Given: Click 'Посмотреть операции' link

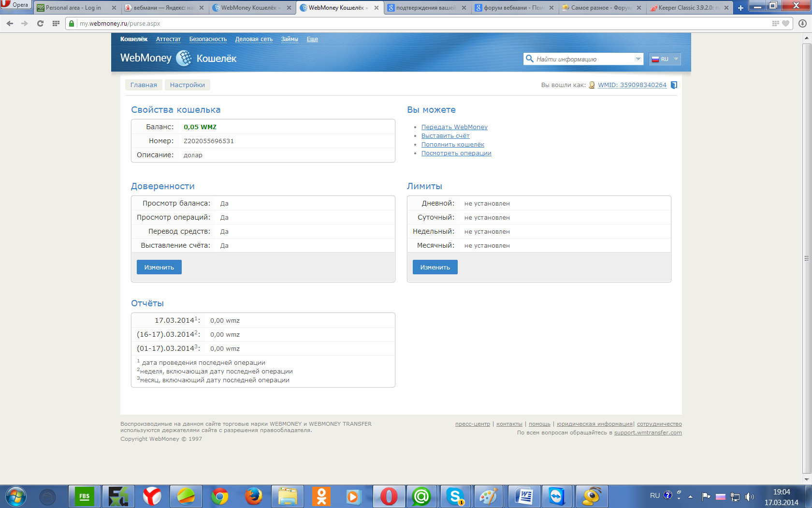Looking at the screenshot, I should coord(456,153).
